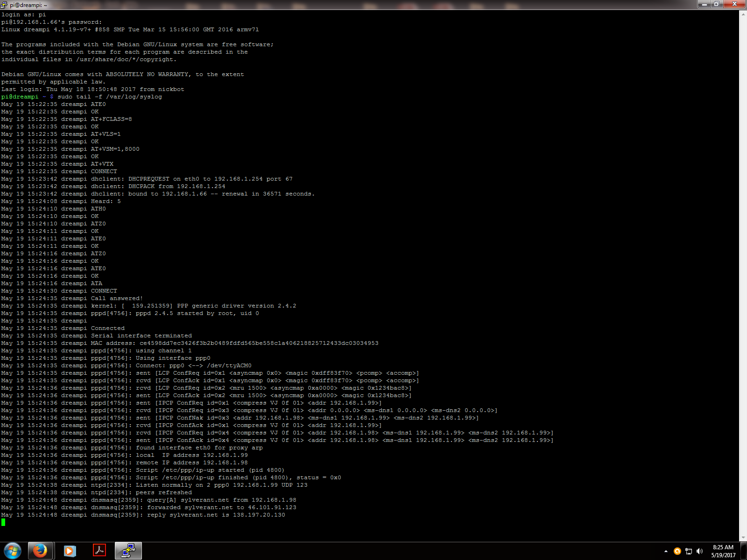The width and height of the screenshot is (747, 560).
Task: Click the 'Listen normally on 2 ppp0' line
Action: tap(155, 485)
